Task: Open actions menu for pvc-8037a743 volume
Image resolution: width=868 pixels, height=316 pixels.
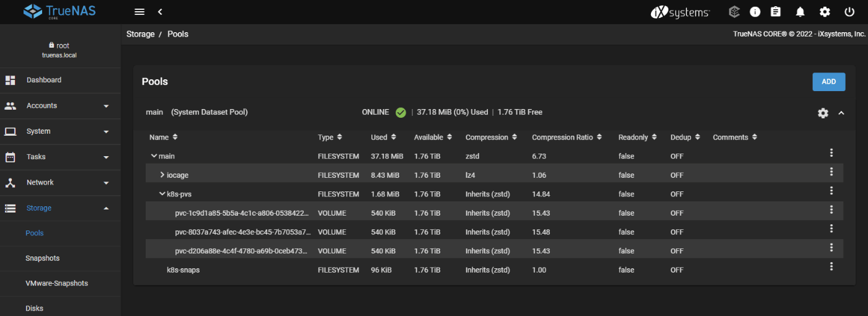Action: (x=831, y=229)
